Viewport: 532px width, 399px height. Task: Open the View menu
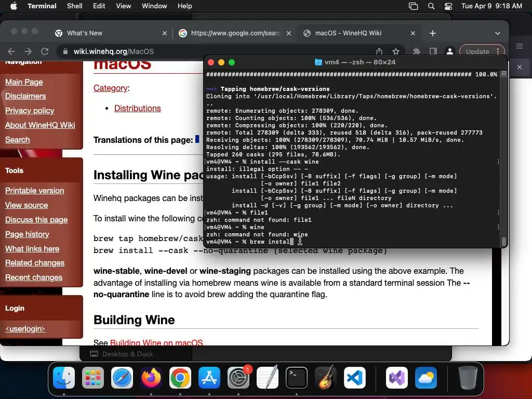(124, 6)
